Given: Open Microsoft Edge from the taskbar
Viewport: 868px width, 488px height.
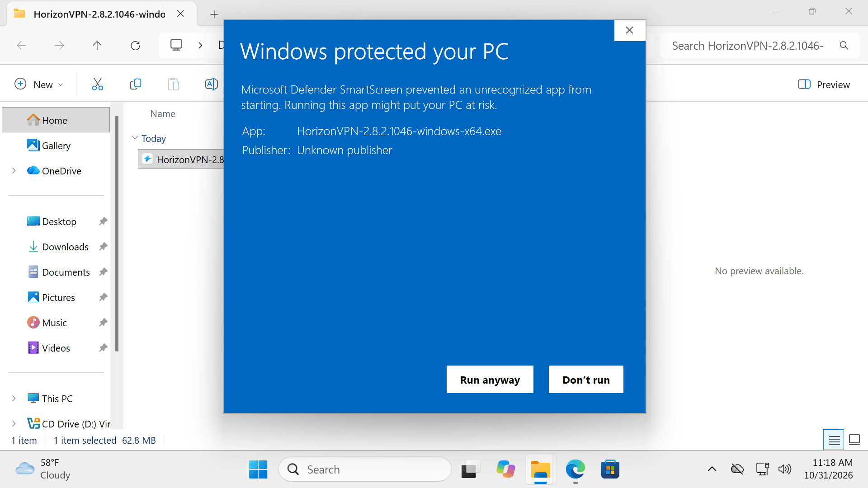Looking at the screenshot, I should point(576,469).
